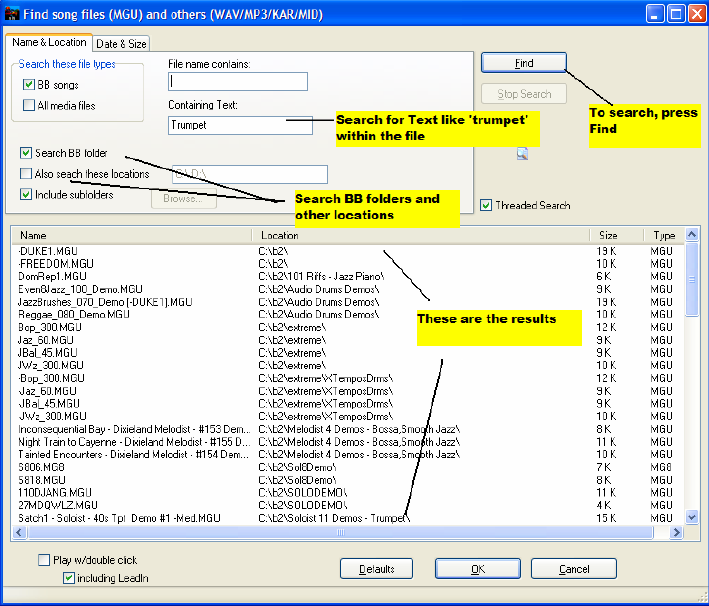Image resolution: width=709 pixels, height=606 pixels.
Task: Select the Name & Location tab
Action: click(49, 42)
